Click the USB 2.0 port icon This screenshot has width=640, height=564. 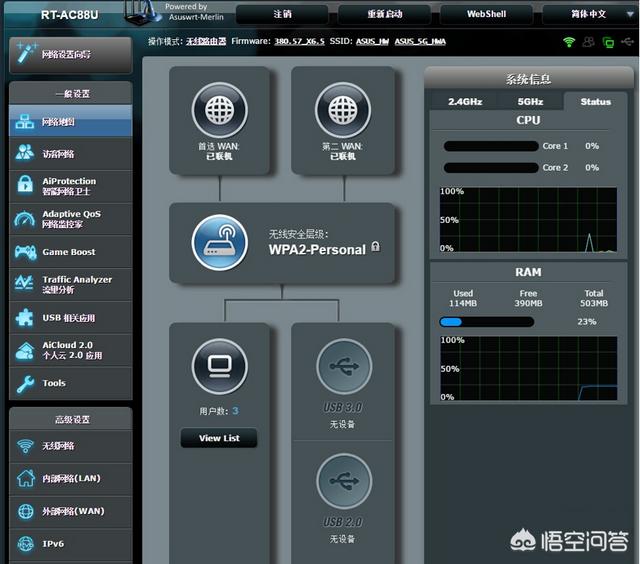tap(344, 481)
